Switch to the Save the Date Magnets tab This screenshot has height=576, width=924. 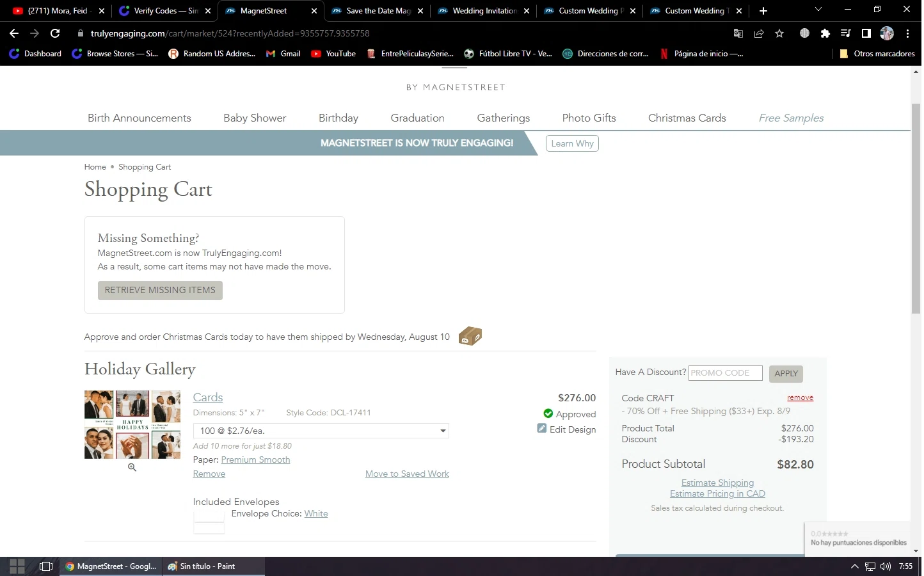coord(378,11)
